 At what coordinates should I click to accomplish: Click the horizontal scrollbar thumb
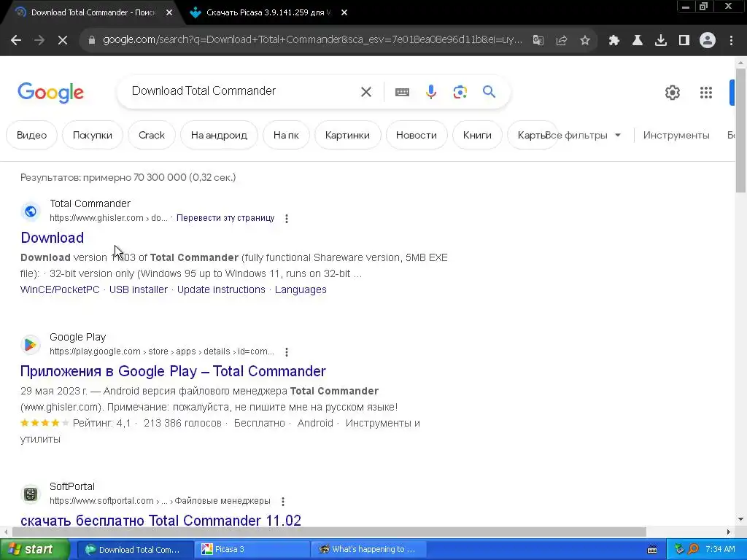(329, 532)
